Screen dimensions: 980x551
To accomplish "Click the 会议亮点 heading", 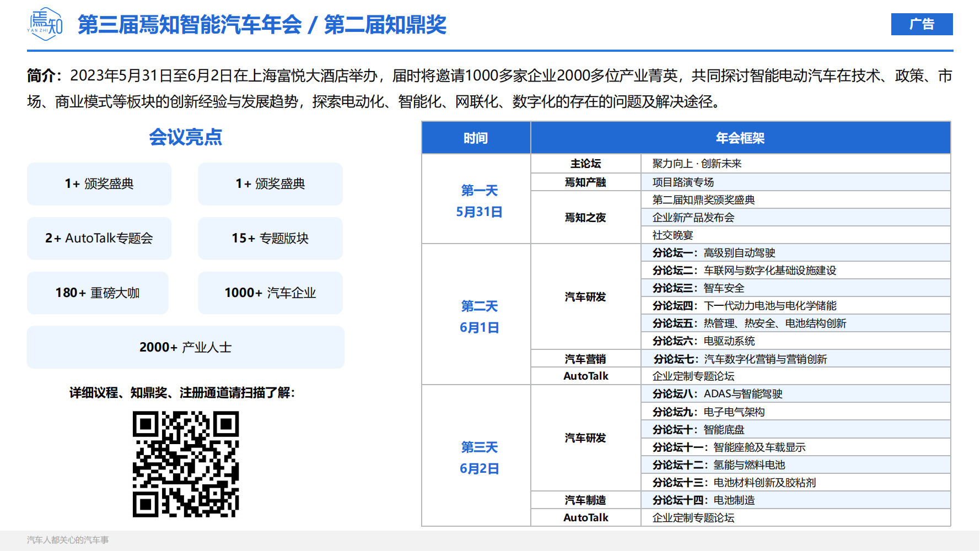I will [185, 137].
